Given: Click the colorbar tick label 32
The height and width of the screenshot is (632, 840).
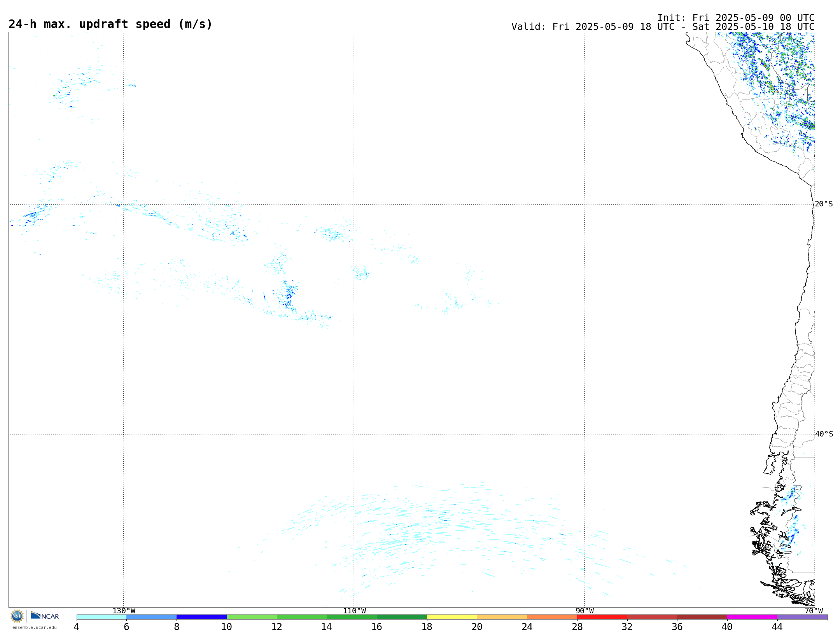Looking at the screenshot, I should (627, 627).
